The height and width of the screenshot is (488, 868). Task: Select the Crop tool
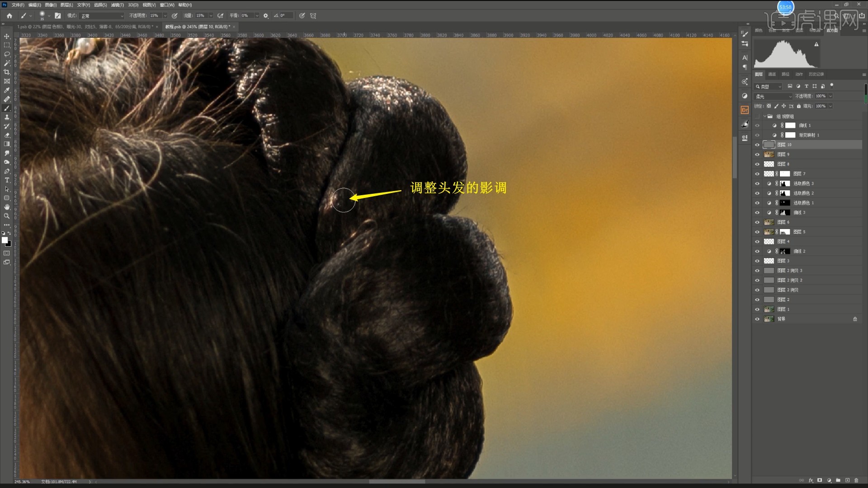(7, 72)
